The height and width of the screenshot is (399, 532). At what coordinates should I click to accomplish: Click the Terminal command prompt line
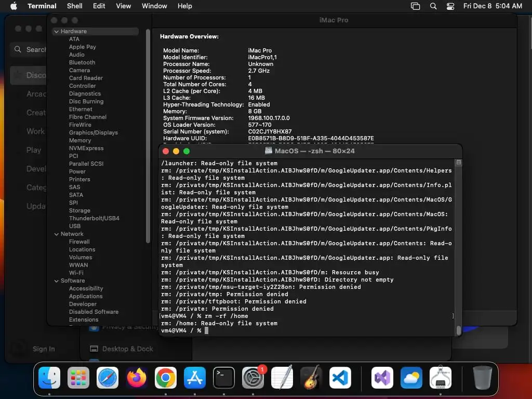(185, 330)
